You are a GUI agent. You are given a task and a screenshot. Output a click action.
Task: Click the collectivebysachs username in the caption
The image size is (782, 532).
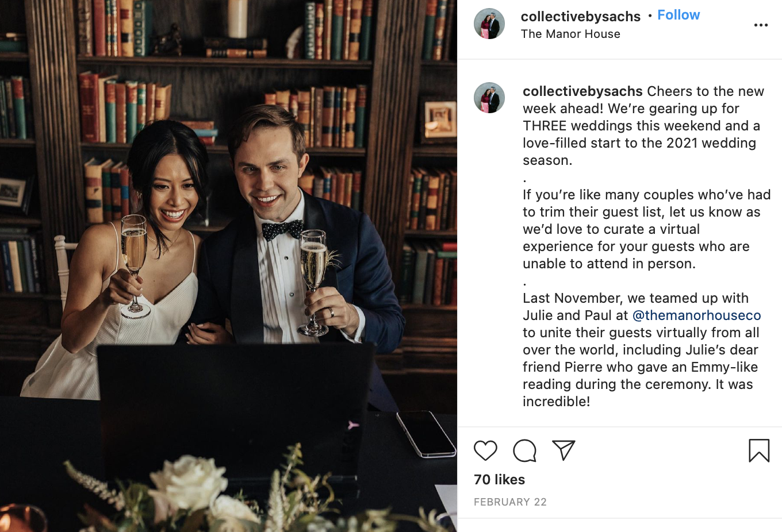(x=582, y=91)
